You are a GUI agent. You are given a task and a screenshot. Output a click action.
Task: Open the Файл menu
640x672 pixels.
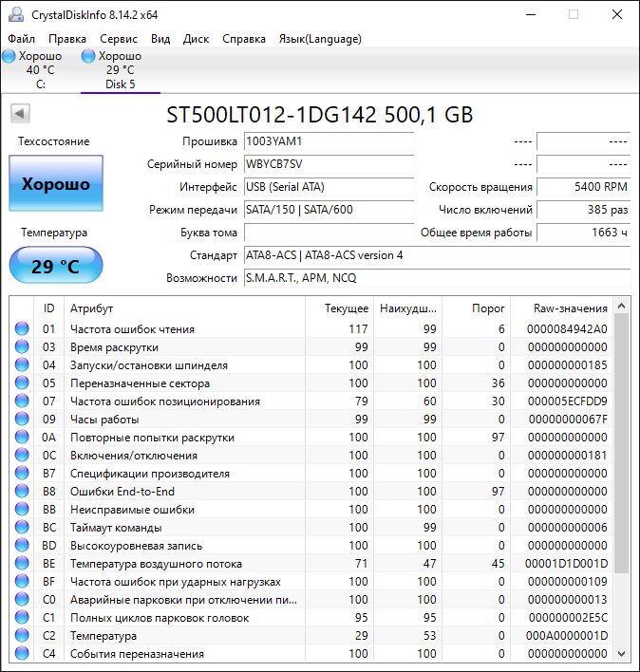click(x=21, y=39)
